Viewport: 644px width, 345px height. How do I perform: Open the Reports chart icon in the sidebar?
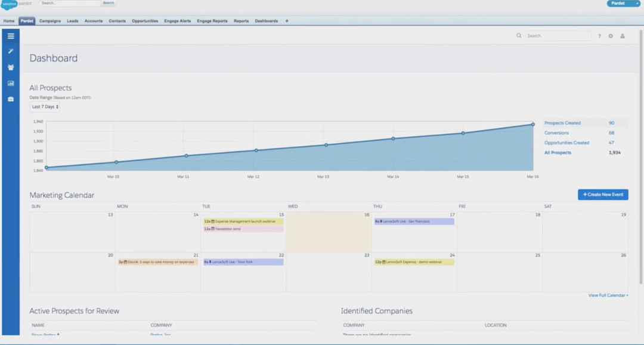pyautogui.click(x=11, y=83)
